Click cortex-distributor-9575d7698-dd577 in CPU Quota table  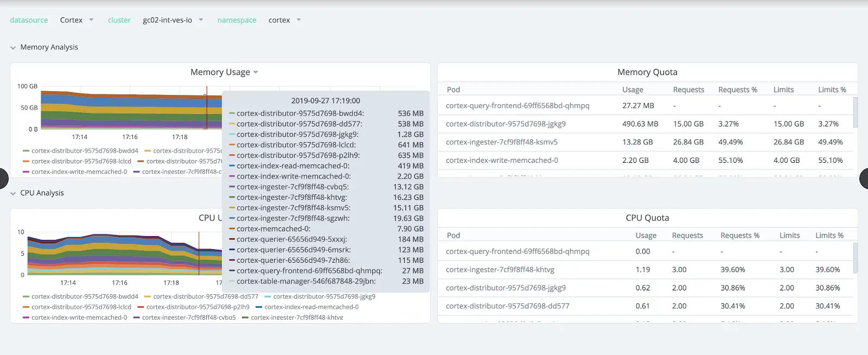point(508,306)
